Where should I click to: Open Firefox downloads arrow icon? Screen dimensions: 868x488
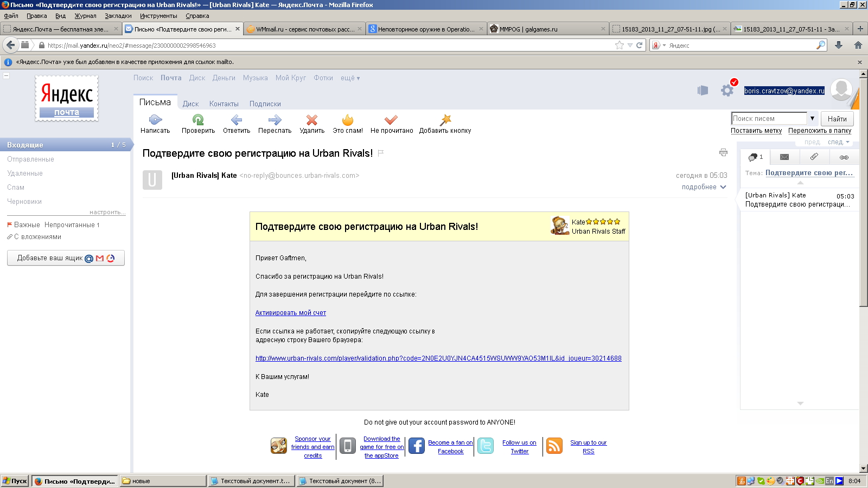coord(839,45)
